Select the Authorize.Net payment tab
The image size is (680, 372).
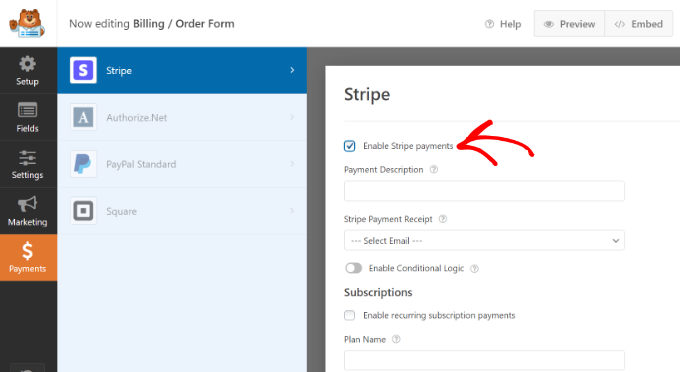coord(182,117)
